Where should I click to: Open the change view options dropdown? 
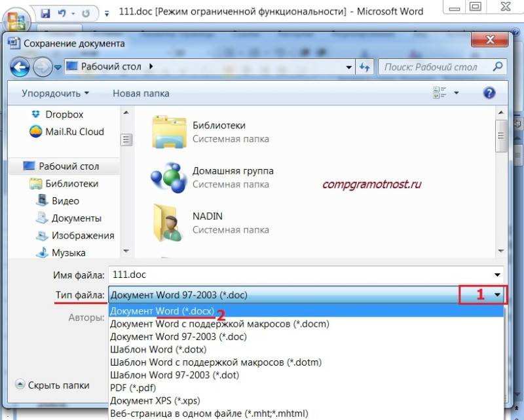[457, 93]
